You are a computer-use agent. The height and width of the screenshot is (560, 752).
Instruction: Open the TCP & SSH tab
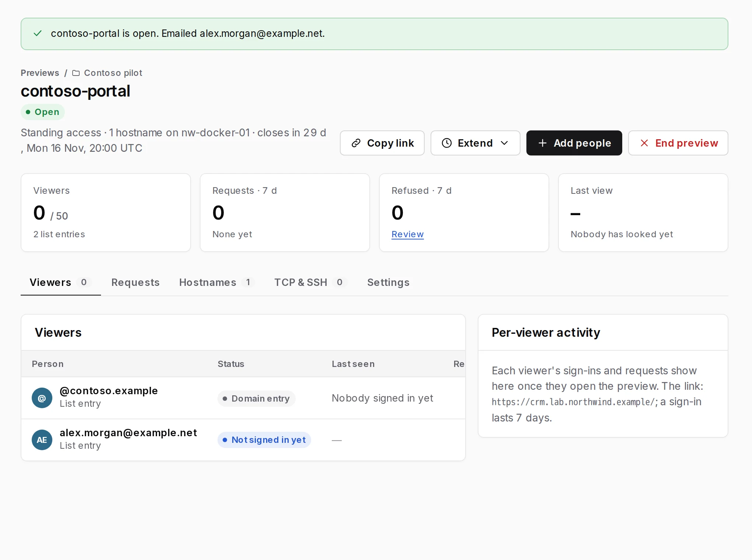click(x=310, y=282)
